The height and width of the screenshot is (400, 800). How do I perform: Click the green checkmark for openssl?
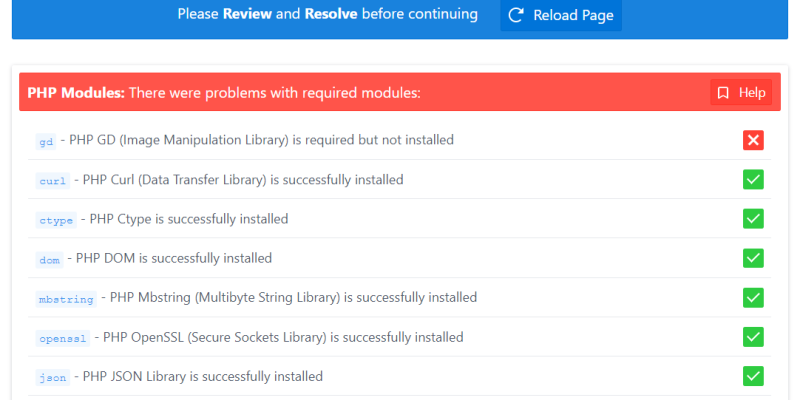[x=753, y=337]
